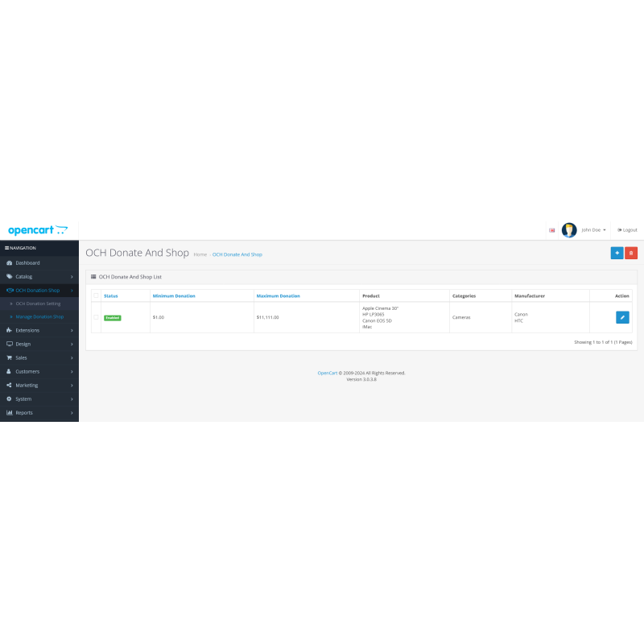The height and width of the screenshot is (644, 644).
Task: Expand the Marketing menu chevron
Action: click(x=72, y=385)
